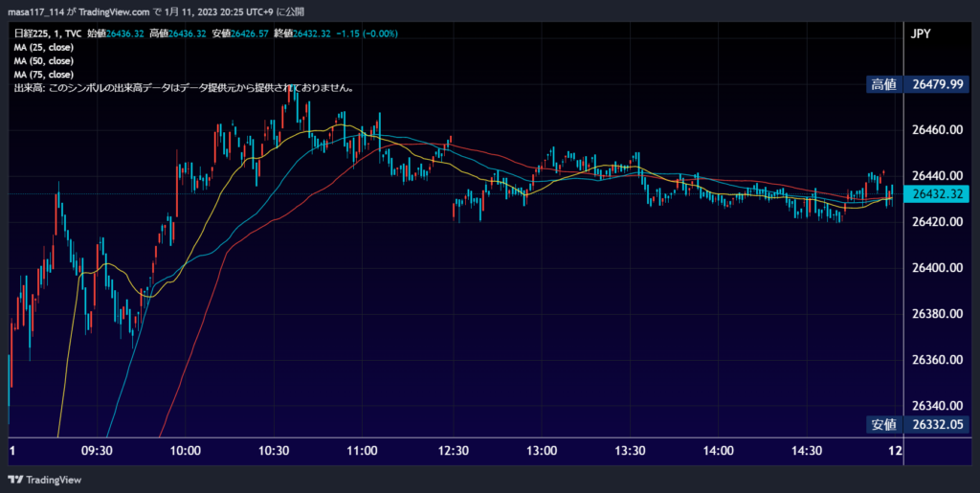
Task: Click the current price tag 26432.32
Action: pyautogui.click(x=938, y=194)
